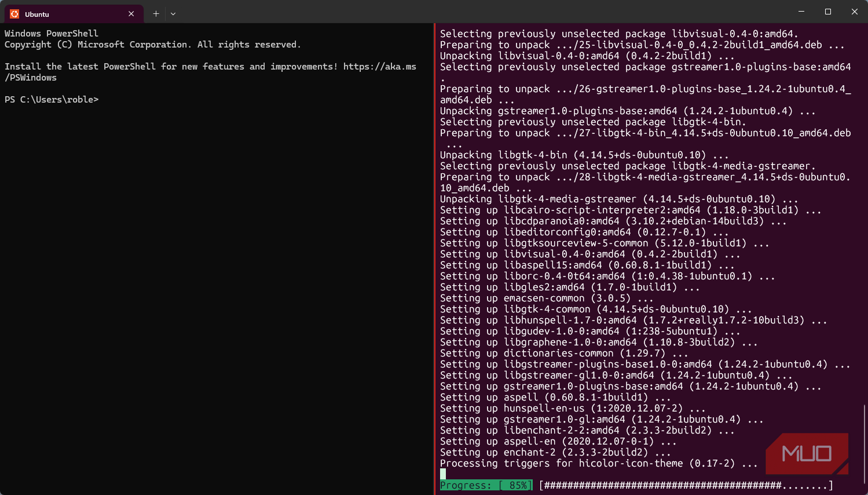Click the Progress 85% indicator
The width and height of the screenshot is (868, 495).
[486, 485]
